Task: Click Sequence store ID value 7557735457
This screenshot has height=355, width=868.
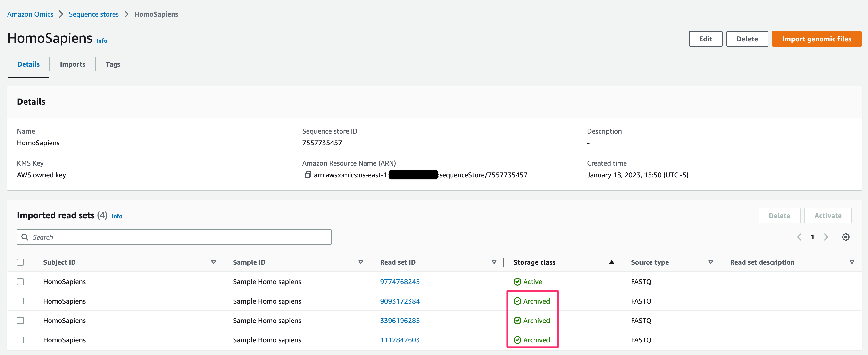Action: [x=322, y=143]
